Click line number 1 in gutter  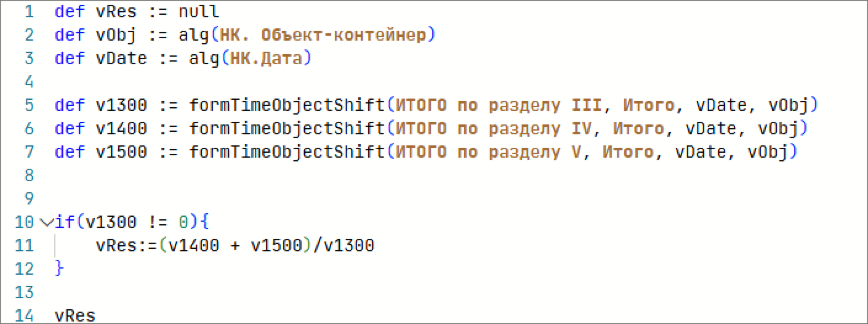[29, 12]
